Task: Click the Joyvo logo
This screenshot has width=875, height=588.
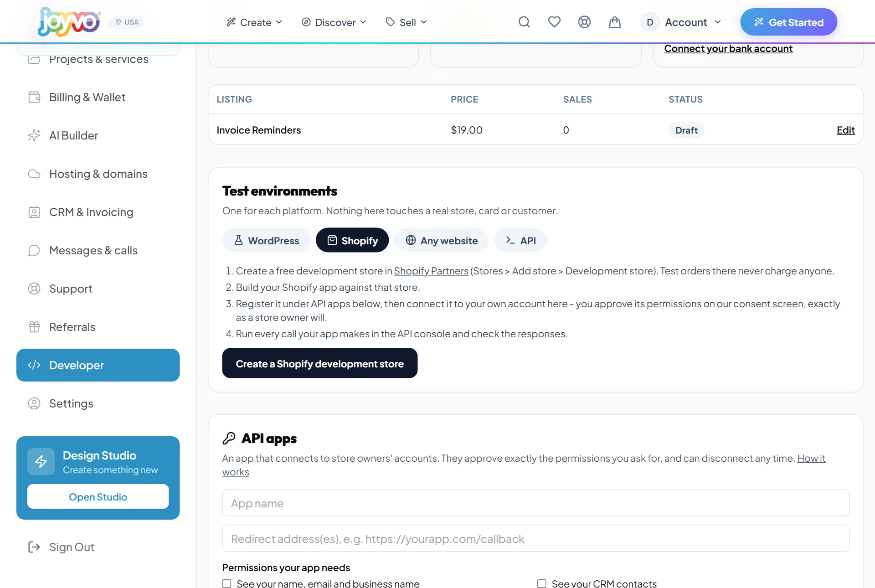Action: pos(69,21)
